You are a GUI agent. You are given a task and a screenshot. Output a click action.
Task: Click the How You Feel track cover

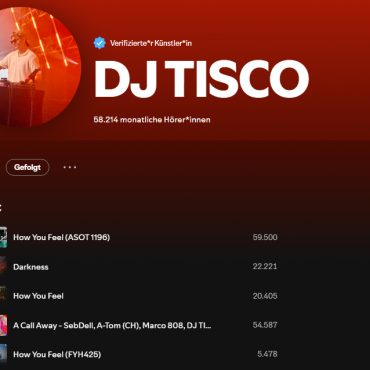pyautogui.click(x=3, y=296)
